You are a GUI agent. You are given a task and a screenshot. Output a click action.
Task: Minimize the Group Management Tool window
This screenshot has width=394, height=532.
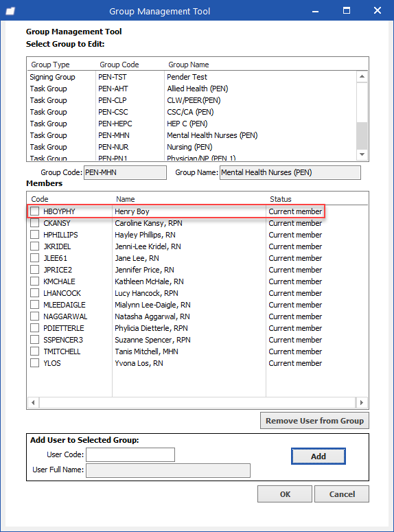315,11
